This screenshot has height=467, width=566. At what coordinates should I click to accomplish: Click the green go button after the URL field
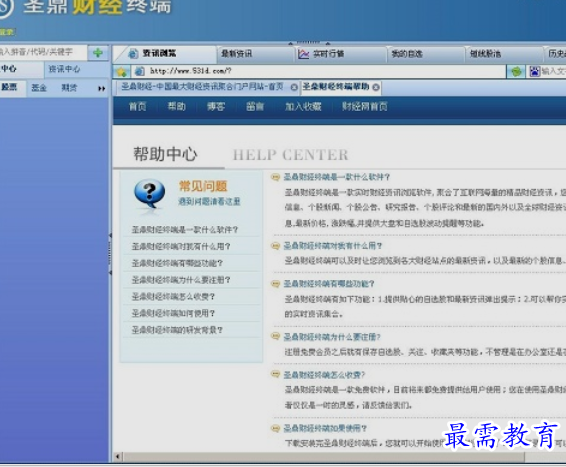click(516, 71)
